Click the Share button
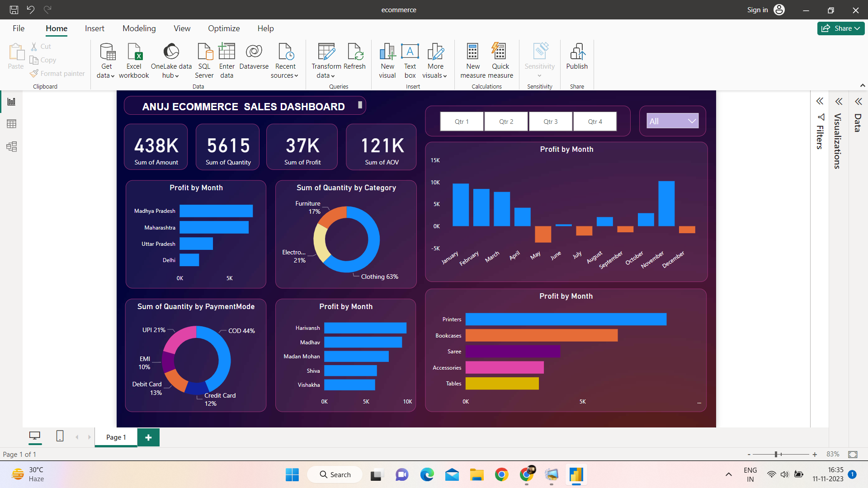This screenshot has height=488, width=868. click(x=840, y=28)
